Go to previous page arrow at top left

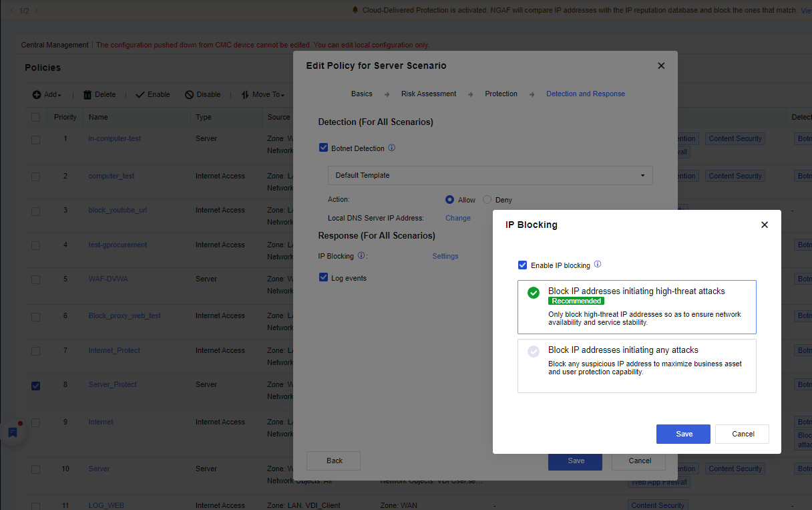[12, 10]
